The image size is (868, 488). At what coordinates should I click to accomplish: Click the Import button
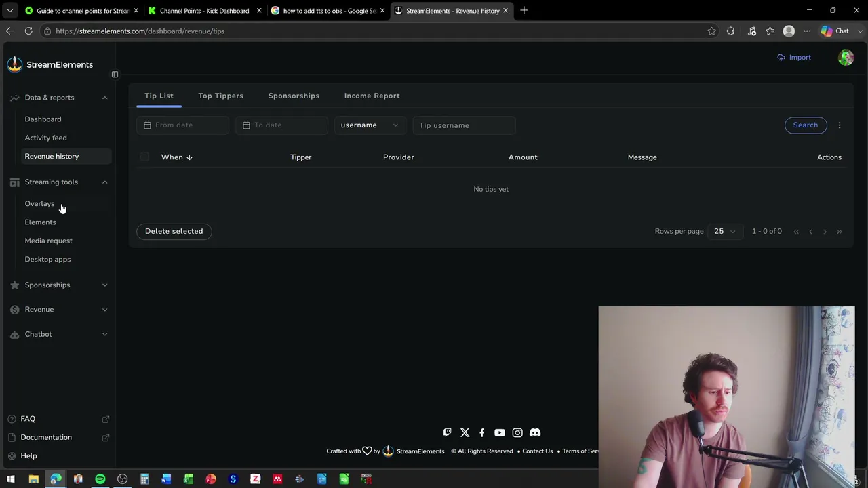(794, 58)
